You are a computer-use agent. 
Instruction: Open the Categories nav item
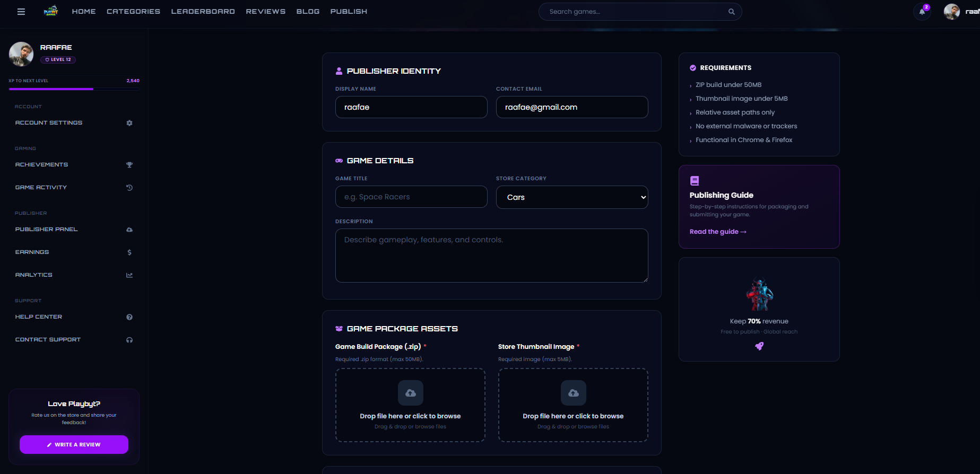point(133,12)
